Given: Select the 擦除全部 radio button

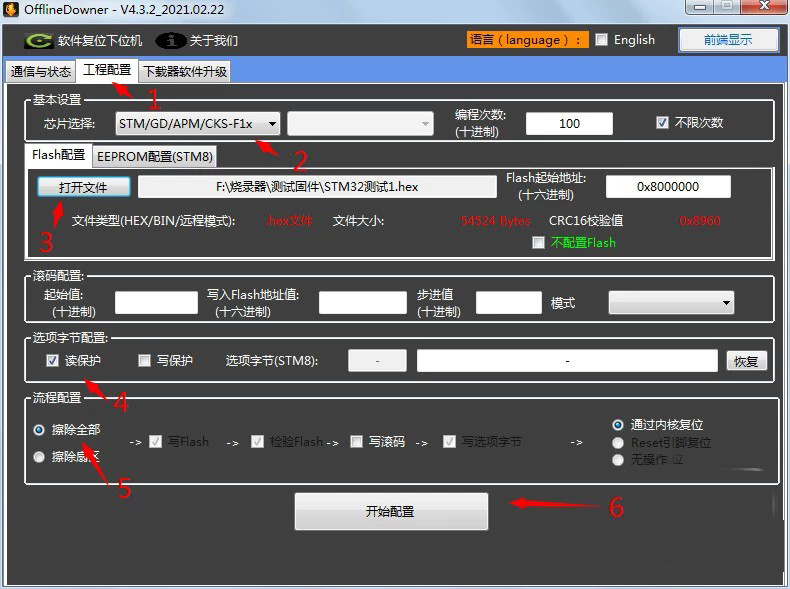Looking at the screenshot, I should click(39, 430).
